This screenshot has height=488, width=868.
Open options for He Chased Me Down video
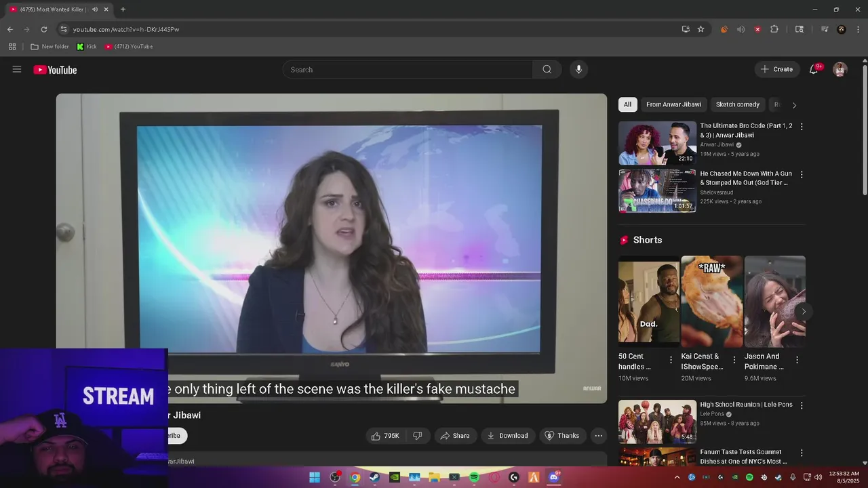(x=802, y=175)
